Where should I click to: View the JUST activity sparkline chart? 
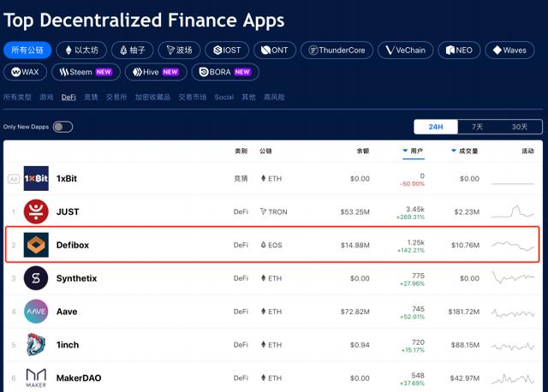point(513,211)
